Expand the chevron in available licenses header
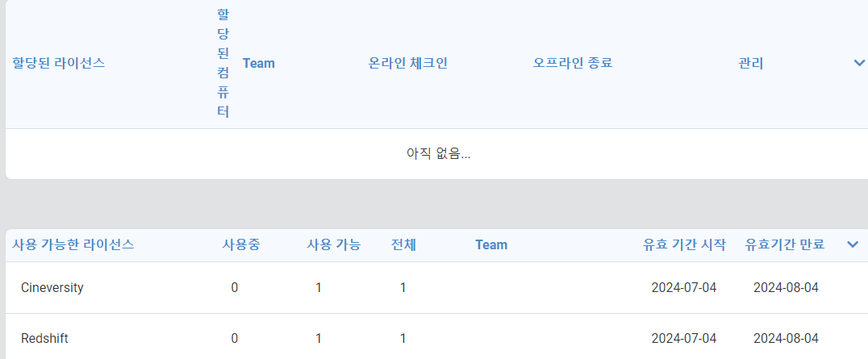 tap(853, 244)
